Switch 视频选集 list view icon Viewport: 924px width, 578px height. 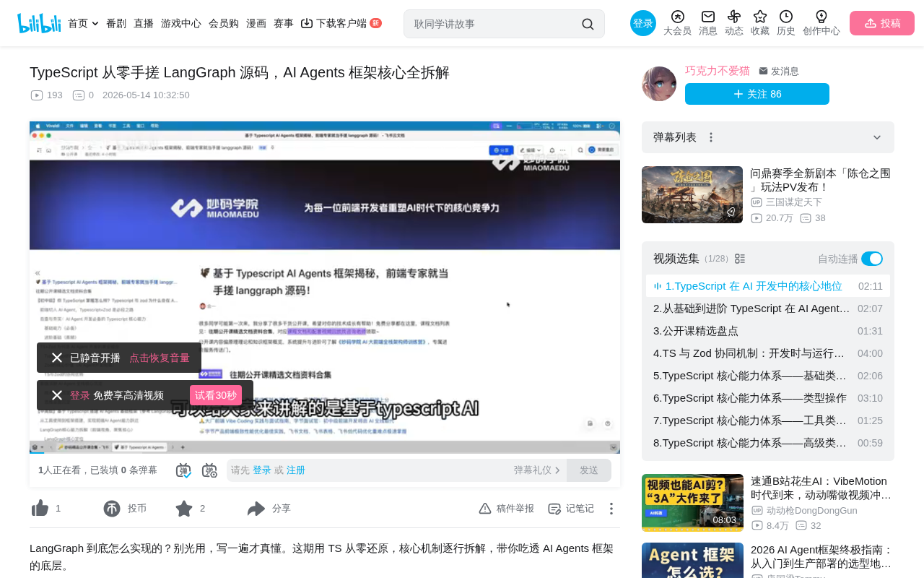click(740, 259)
